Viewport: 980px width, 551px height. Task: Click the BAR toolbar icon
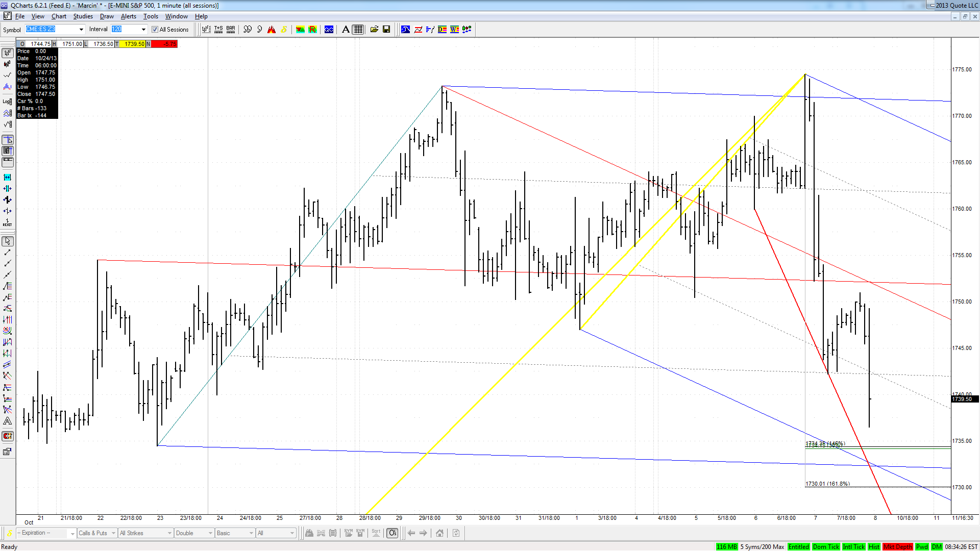(x=231, y=30)
